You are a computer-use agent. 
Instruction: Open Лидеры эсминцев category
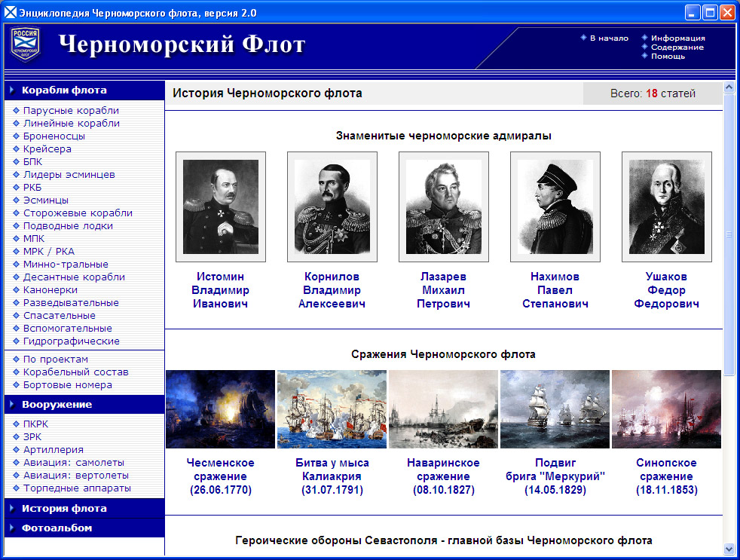(69, 174)
